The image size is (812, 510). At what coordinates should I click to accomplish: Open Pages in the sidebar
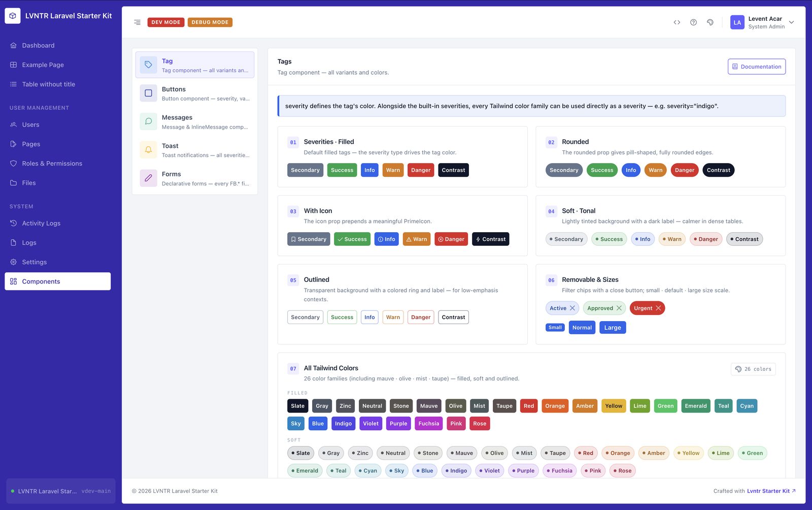58,144
